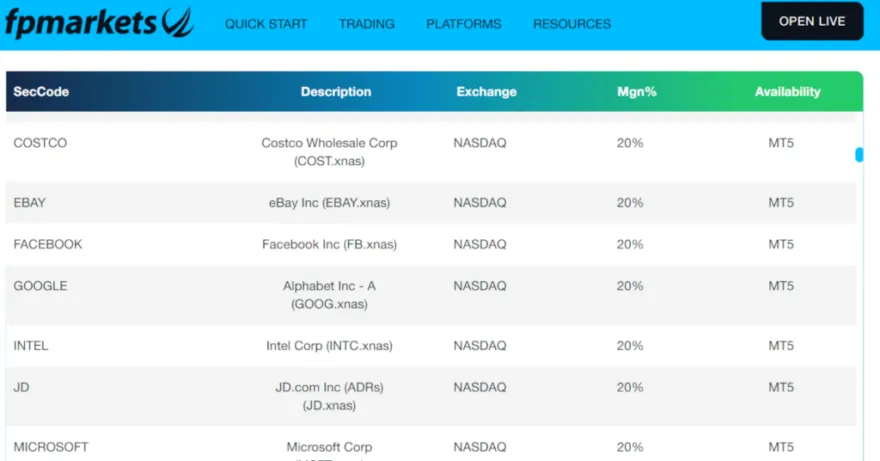
Task: Click the Availability column header
Action: (x=787, y=92)
